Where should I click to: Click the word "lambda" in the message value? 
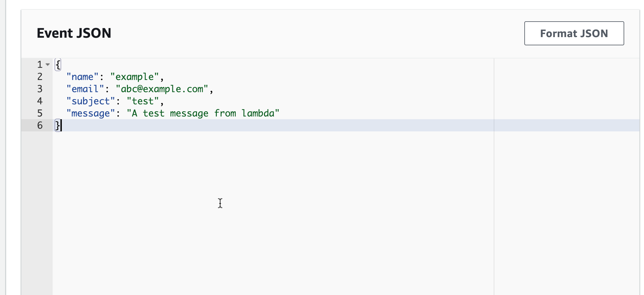coord(258,113)
